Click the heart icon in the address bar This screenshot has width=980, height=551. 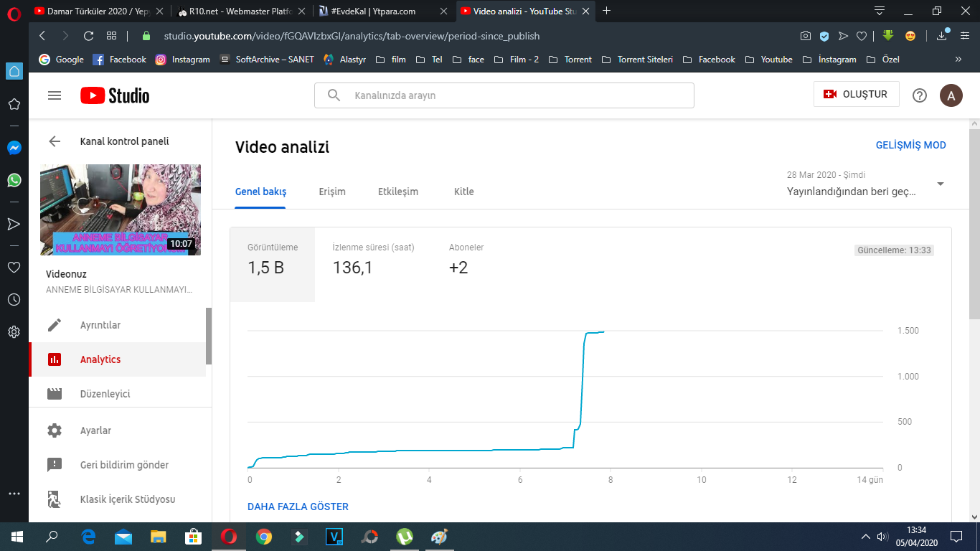tap(862, 36)
